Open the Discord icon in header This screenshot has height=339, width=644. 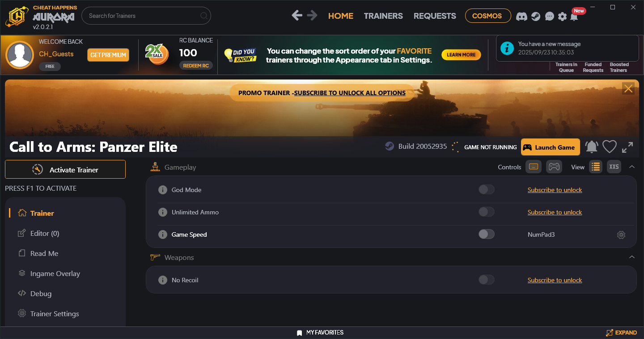(x=521, y=16)
